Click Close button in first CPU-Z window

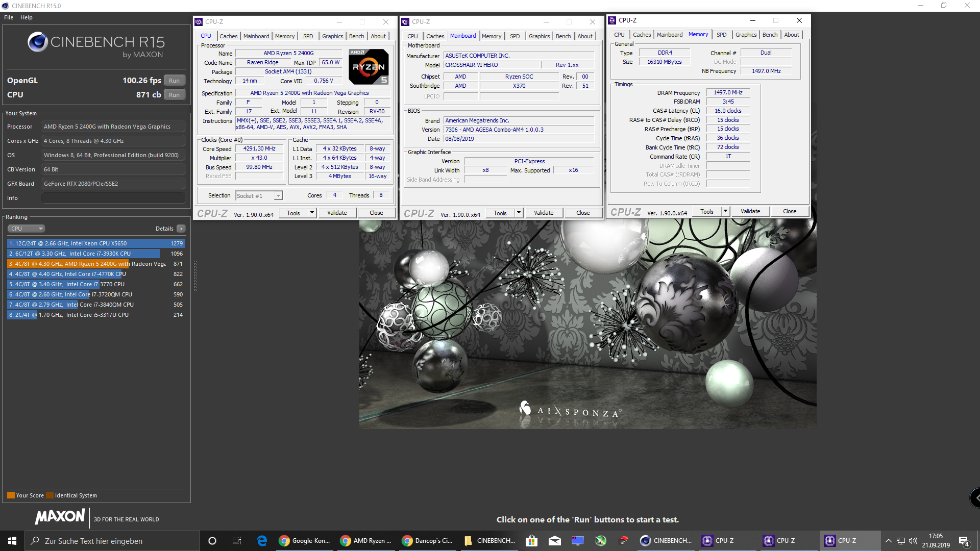tap(376, 213)
